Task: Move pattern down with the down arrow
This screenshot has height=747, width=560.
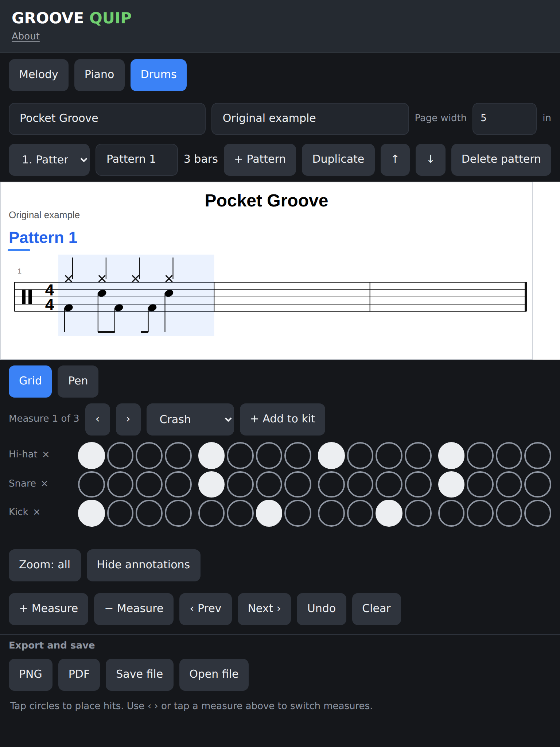Action: [x=430, y=159]
